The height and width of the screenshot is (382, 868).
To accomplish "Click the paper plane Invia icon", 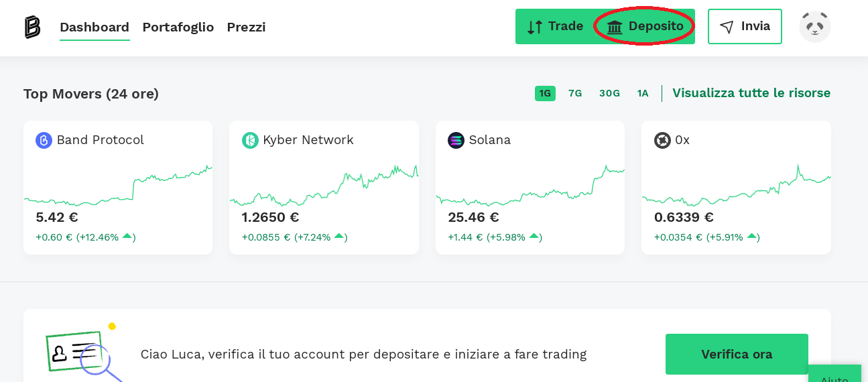I will tap(727, 27).
